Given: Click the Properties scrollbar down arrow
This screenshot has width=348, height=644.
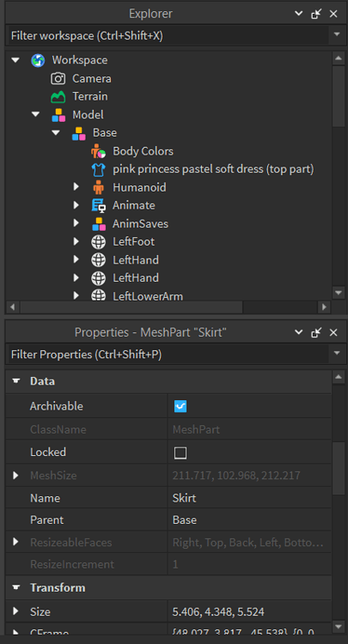Looking at the screenshot, I should (339, 626).
